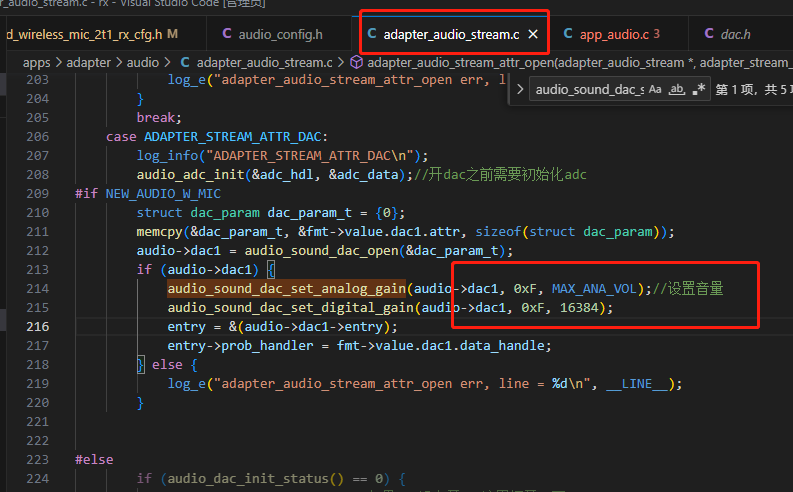793x492 pixels.
Task: Open the apps breadcrumb folder
Action: pyautogui.click(x=36, y=63)
